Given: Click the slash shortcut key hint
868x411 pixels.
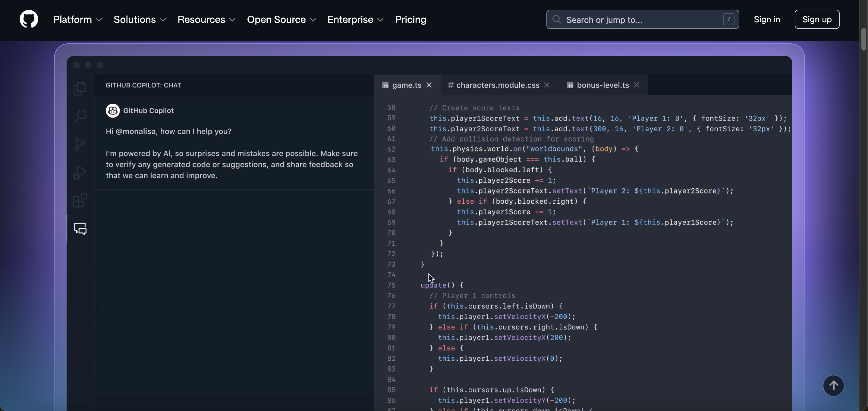Looking at the screenshot, I should coord(728,20).
